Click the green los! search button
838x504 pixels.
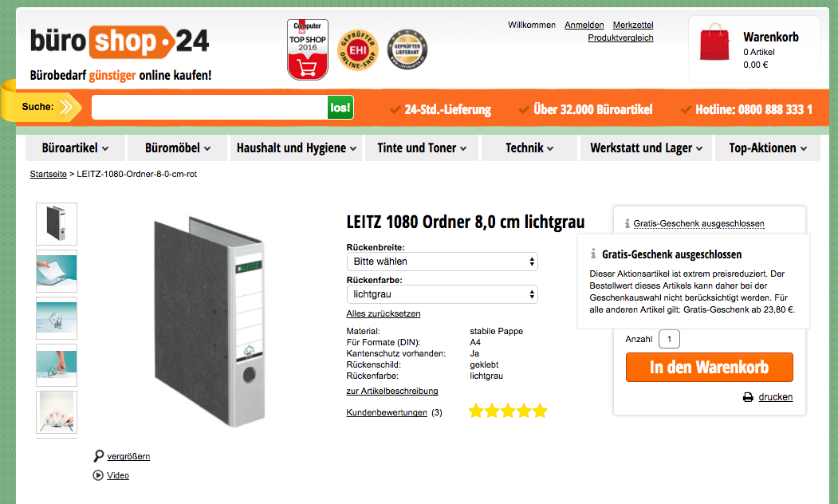(340, 108)
